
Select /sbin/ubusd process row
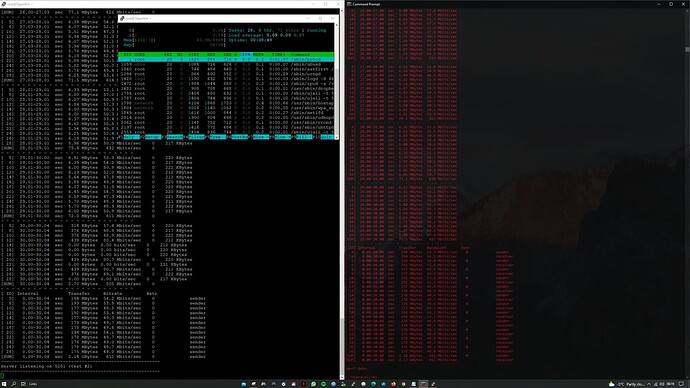click(226, 64)
